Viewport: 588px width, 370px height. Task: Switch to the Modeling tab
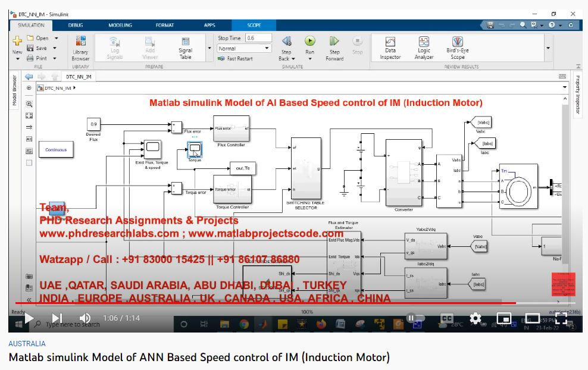coord(120,25)
